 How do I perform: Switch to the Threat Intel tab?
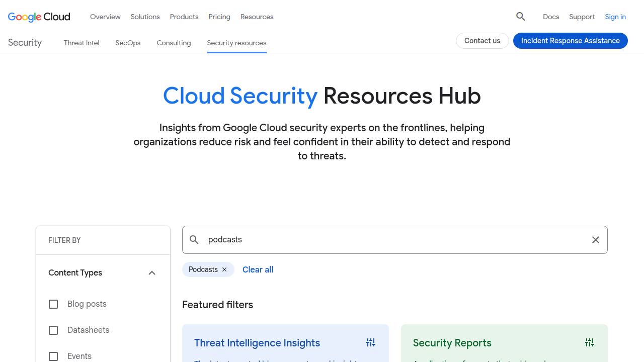click(x=82, y=43)
